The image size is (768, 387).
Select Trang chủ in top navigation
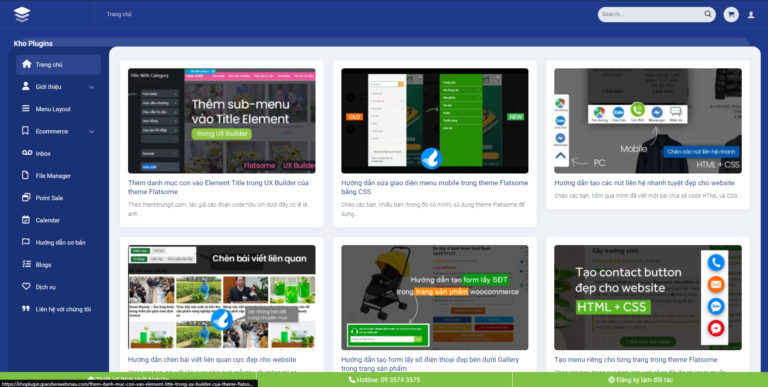coord(119,14)
